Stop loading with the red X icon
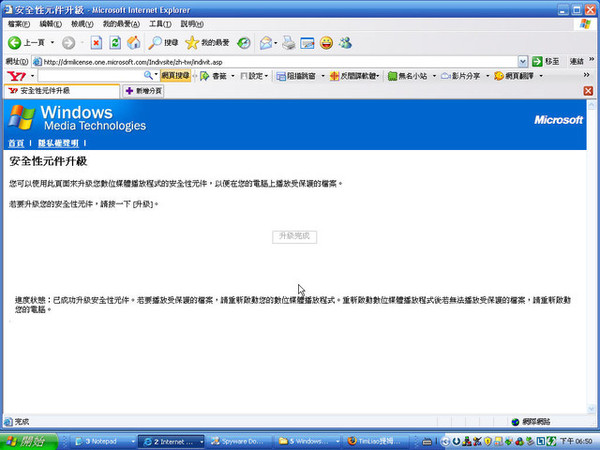 click(x=96, y=43)
